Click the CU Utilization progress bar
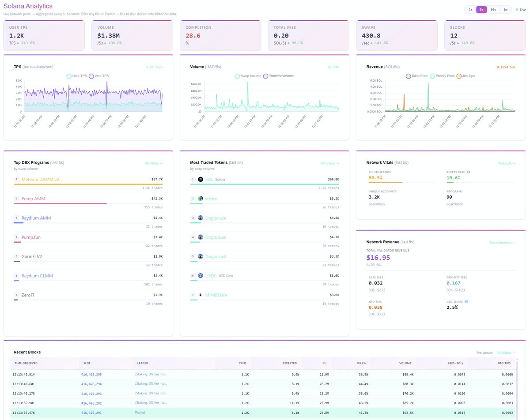530x420 pixels. (x=402, y=182)
